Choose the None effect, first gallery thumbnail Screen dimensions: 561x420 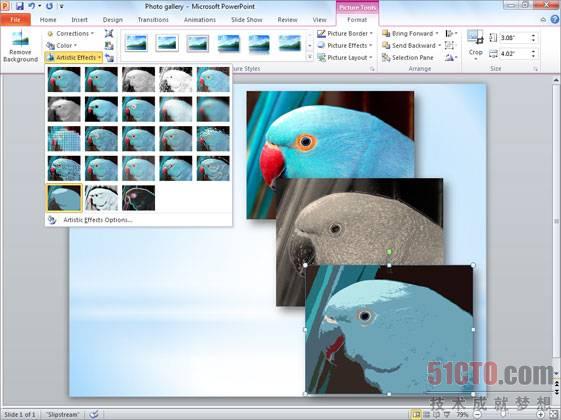64,79
